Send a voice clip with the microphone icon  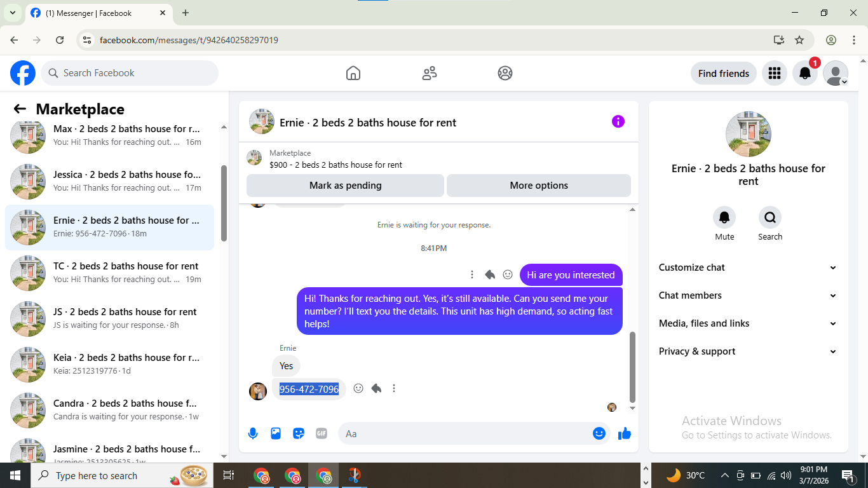pyautogui.click(x=253, y=433)
